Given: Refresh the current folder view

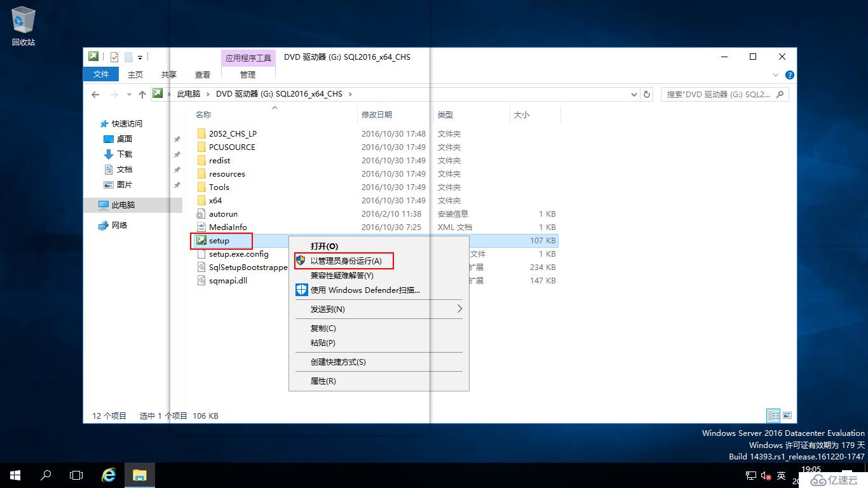Looking at the screenshot, I should pos(647,94).
